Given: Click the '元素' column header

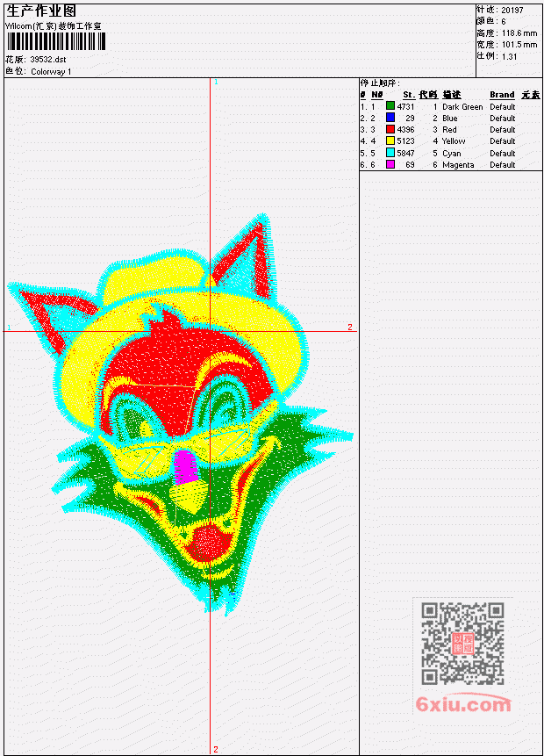Looking at the screenshot, I should click(x=531, y=95).
